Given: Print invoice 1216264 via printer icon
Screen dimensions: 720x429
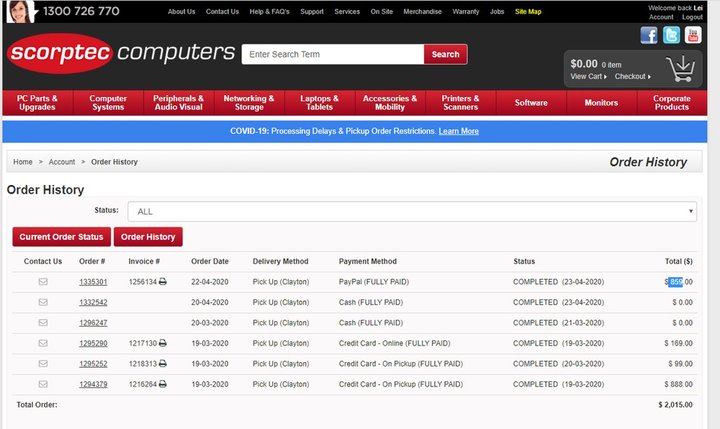Looking at the screenshot, I should [163, 384].
